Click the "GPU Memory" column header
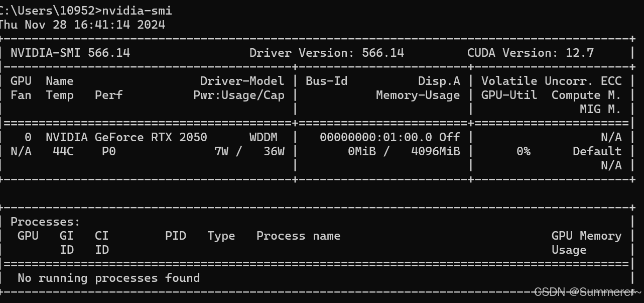This screenshot has width=644, height=303. coord(587,236)
